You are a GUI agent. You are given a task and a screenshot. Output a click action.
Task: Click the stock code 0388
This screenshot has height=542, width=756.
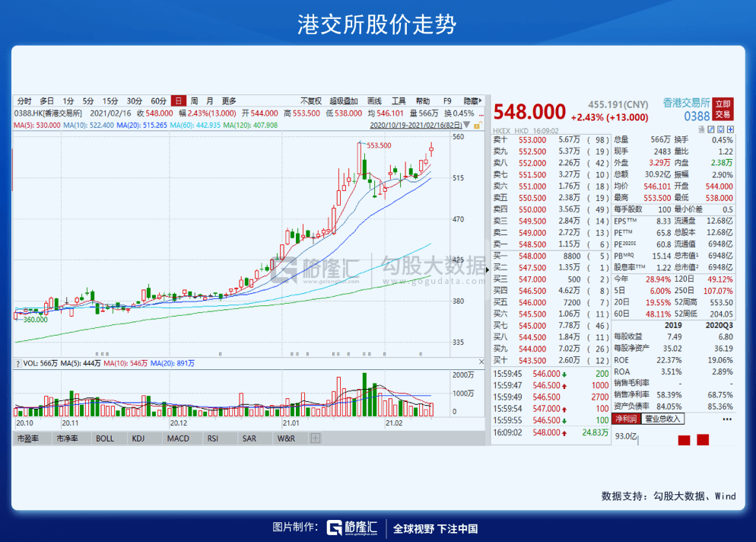[697, 116]
